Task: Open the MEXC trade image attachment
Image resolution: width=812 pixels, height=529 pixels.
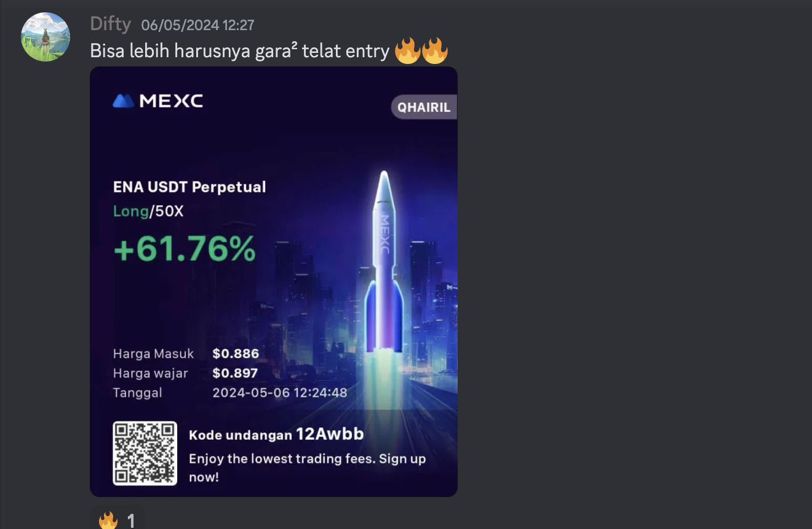Action: tap(274, 282)
